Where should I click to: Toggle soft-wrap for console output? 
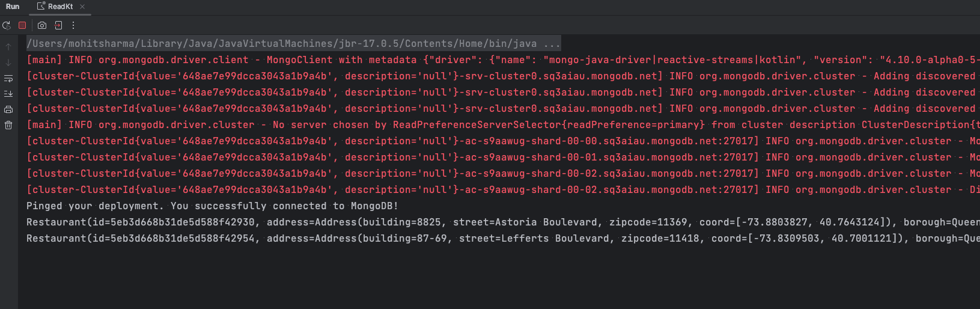pyautogui.click(x=8, y=78)
